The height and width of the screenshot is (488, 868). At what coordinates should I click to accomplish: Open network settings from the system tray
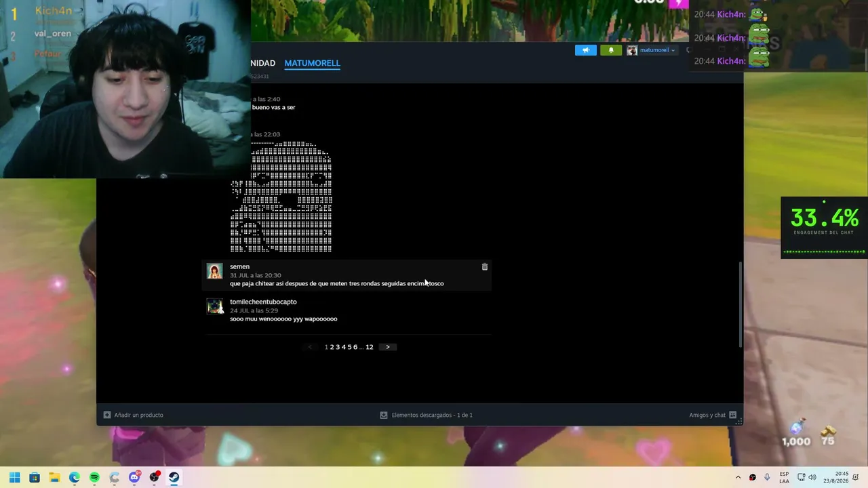coord(801,477)
